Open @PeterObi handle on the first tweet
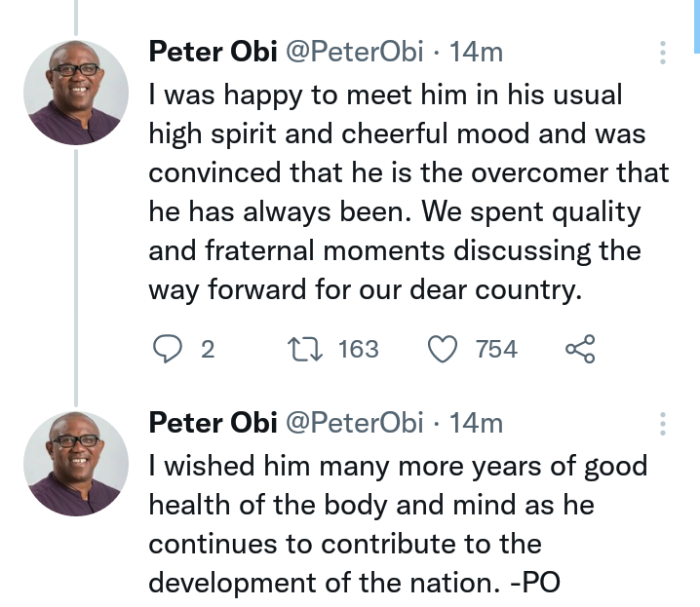The image size is (700, 607). coord(354,52)
